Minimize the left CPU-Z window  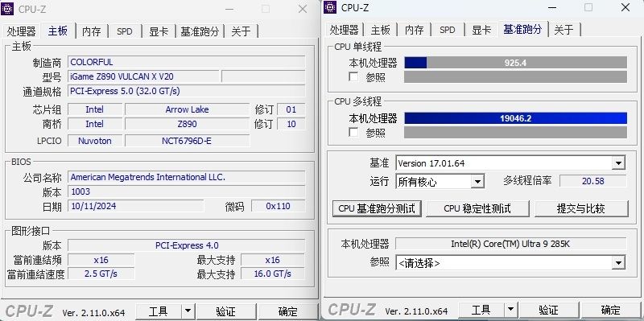point(229,9)
